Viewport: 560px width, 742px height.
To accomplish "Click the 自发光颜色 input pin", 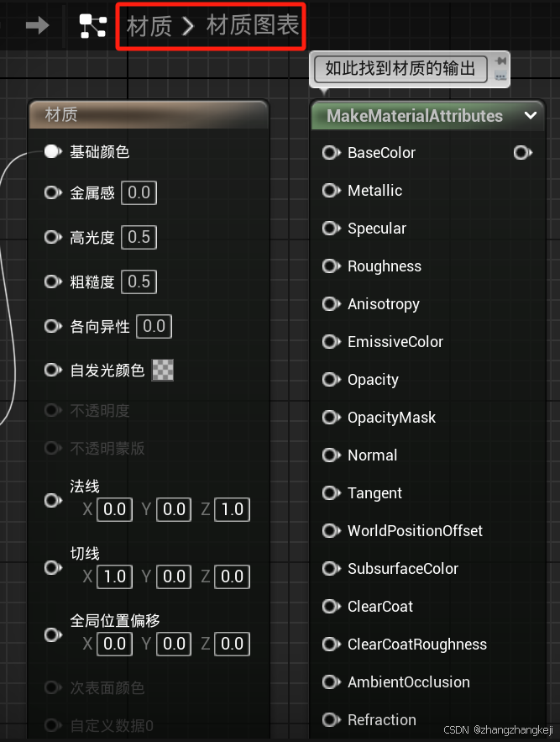I will click(x=53, y=370).
